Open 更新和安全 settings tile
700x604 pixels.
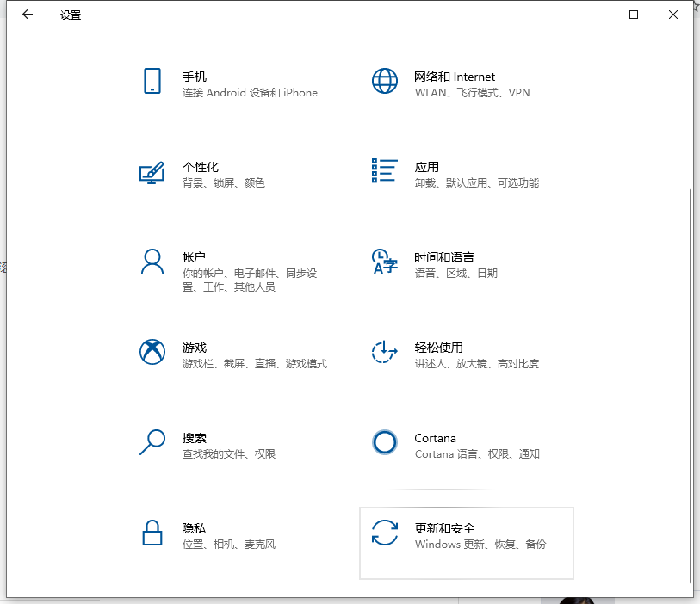pyautogui.click(x=466, y=543)
